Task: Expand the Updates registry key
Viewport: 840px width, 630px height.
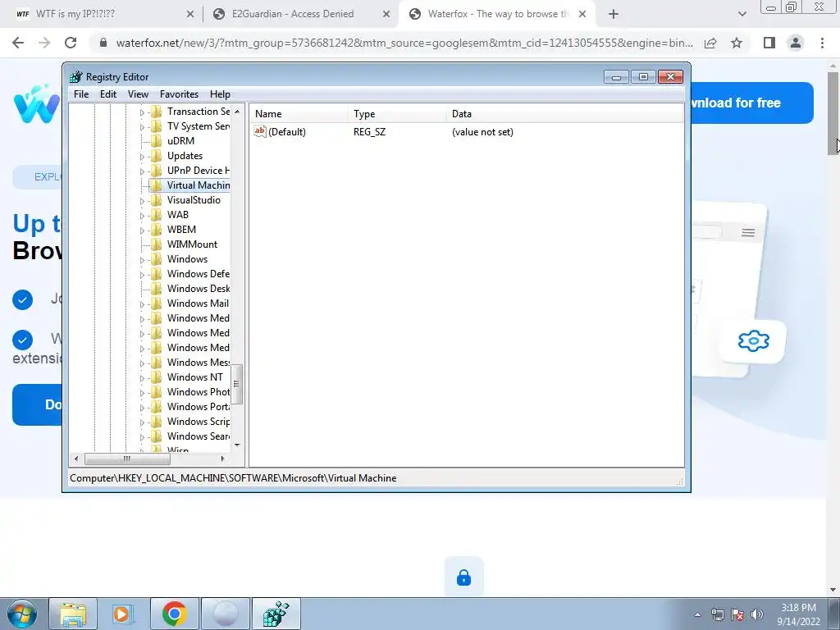Action: [x=142, y=157]
